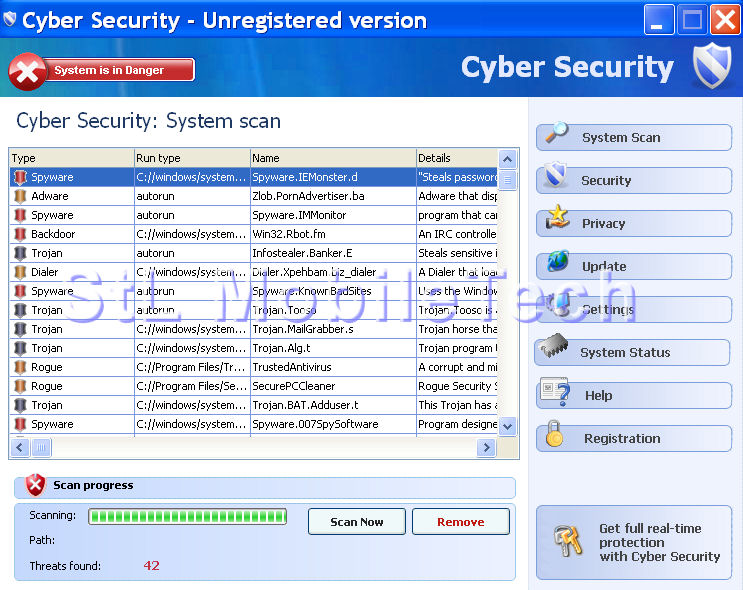
Task: Click the keys icon for full protection
Action: tap(568, 542)
